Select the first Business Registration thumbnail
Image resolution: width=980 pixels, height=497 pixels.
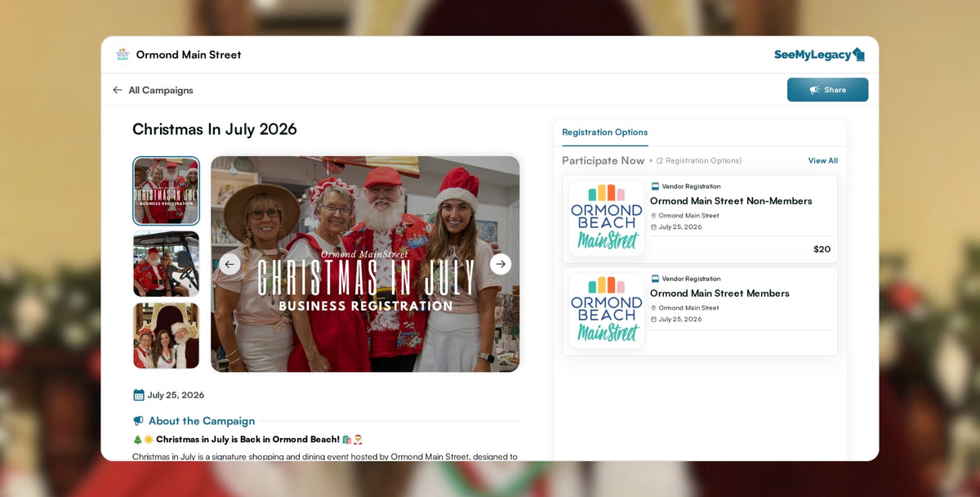pyautogui.click(x=166, y=190)
